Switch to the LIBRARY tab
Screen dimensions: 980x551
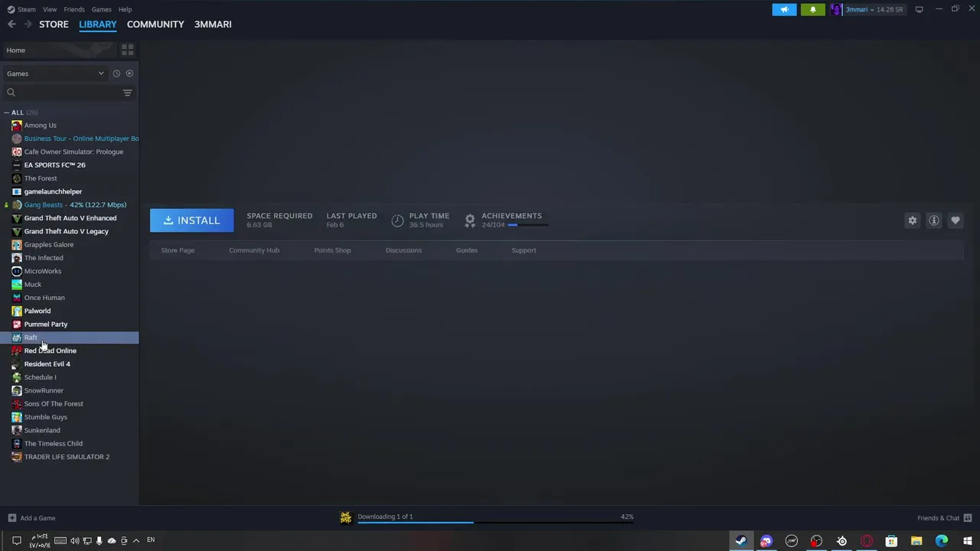(x=98, y=24)
